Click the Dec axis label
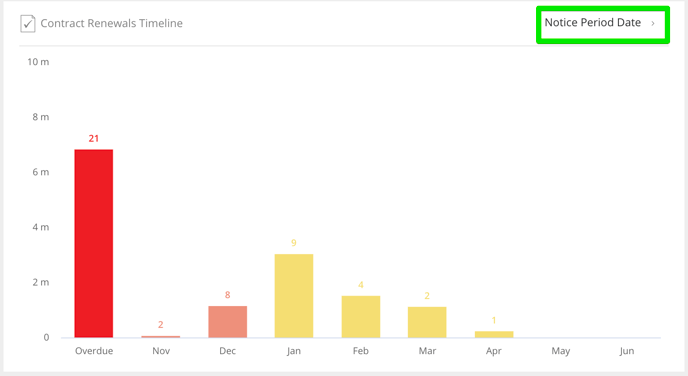This screenshot has width=688, height=376. click(227, 351)
